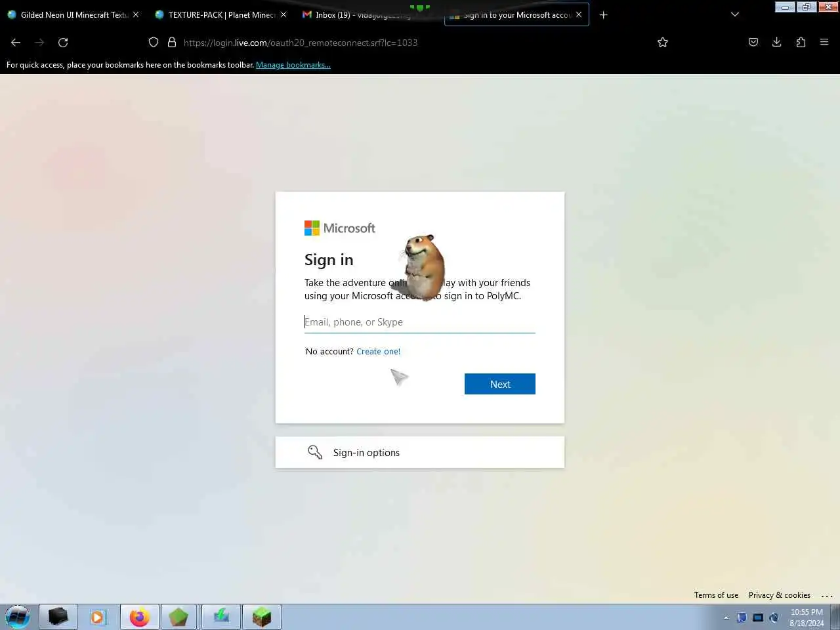Open the black cube app in taskbar
The height and width of the screenshot is (630, 840).
pos(58,617)
